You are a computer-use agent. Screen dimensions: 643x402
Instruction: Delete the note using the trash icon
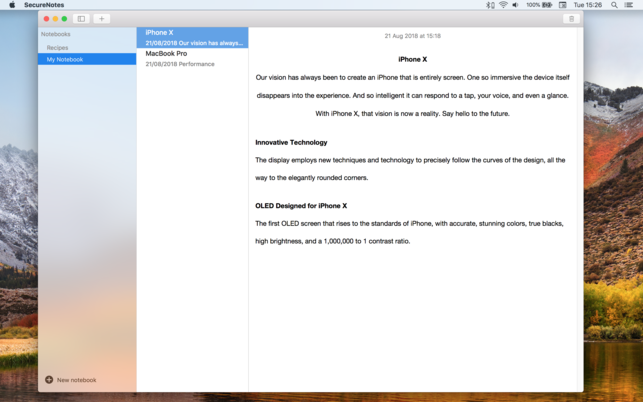coord(571,18)
